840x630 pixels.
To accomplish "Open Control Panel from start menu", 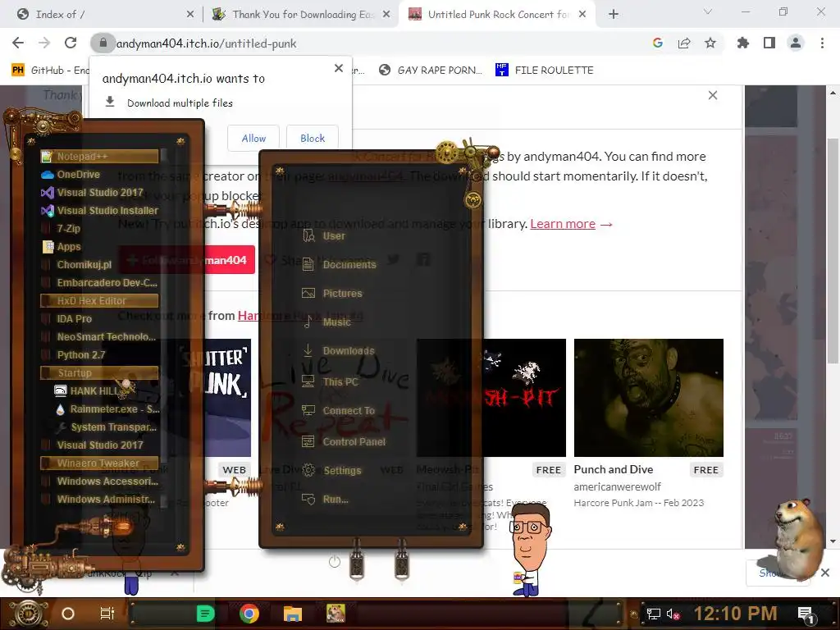I will tap(344, 442).
